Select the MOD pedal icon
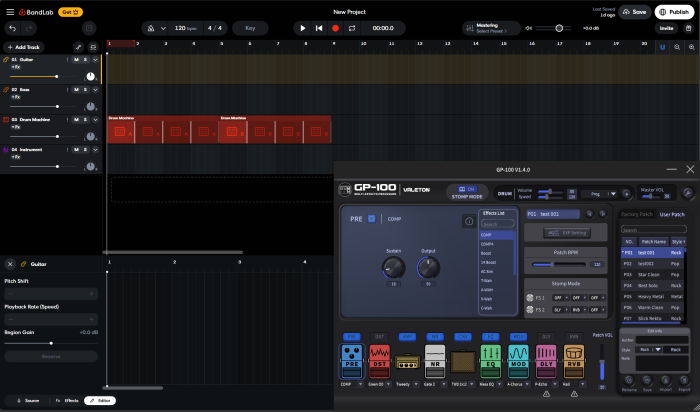Viewport: 700px width, 412px height. point(518,361)
